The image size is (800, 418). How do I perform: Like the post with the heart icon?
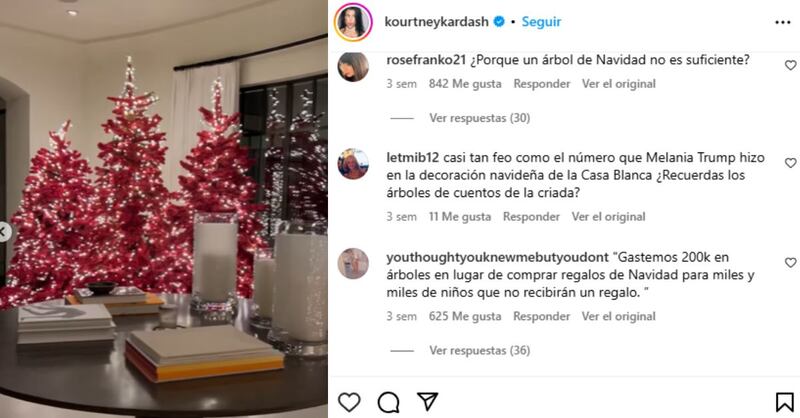(x=349, y=402)
